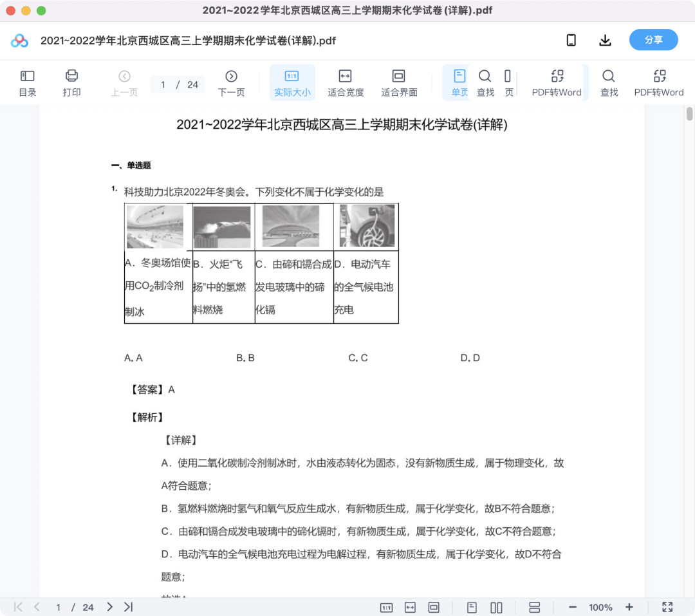
Task: Click answer choice D. D
Action: 470,357
